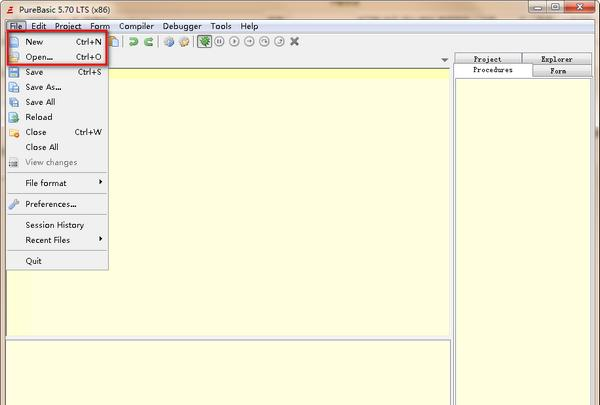Viewport: 600px width, 405px height.
Task: Switch to the Project side panel tab
Action: tap(488, 59)
